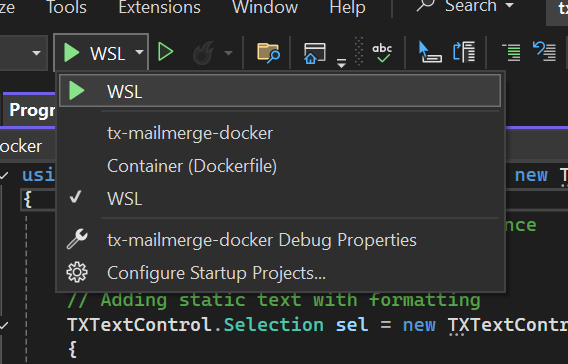Click the Search box in title bar
Image resolution: width=568 pixels, height=364 pixels.
tap(465, 7)
